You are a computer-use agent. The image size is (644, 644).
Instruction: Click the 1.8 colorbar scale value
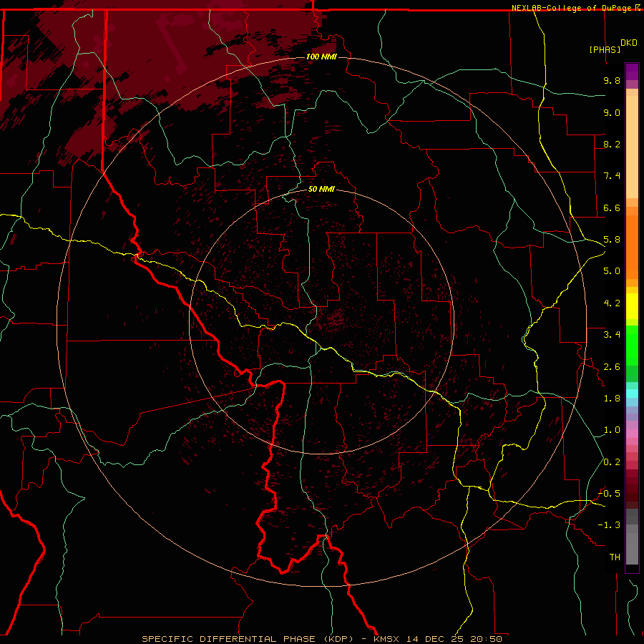click(612, 399)
